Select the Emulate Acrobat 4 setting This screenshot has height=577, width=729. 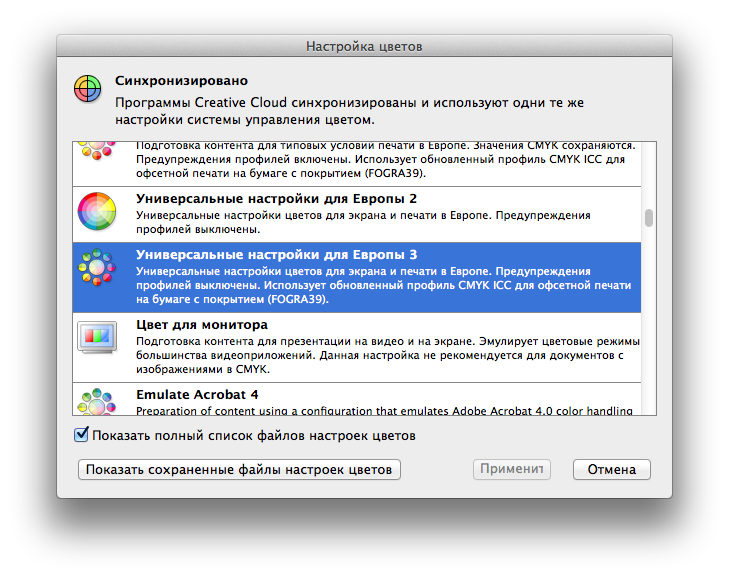[x=357, y=399]
